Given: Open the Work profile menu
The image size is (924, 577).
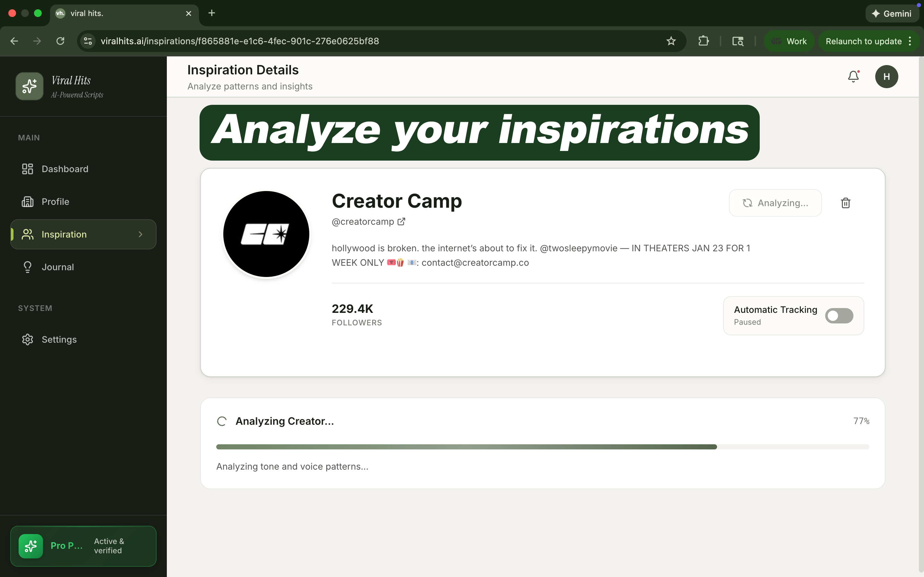Looking at the screenshot, I should [789, 41].
